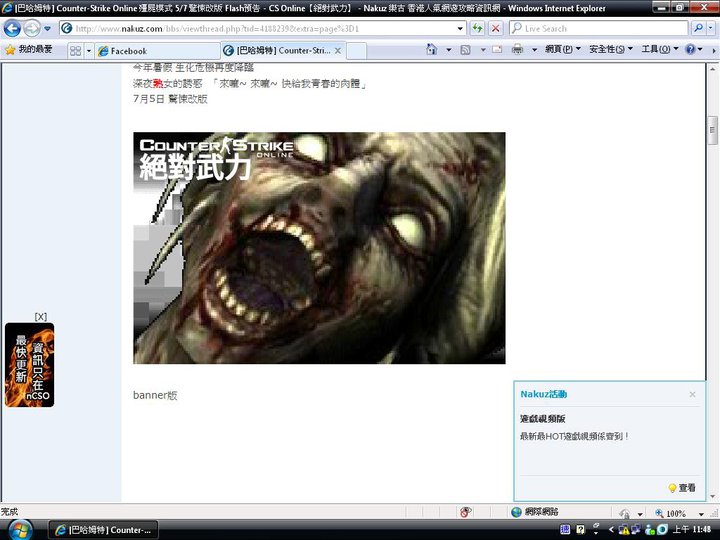Show more command bar items chevron
This screenshot has height=540, width=720.
click(714, 50)
